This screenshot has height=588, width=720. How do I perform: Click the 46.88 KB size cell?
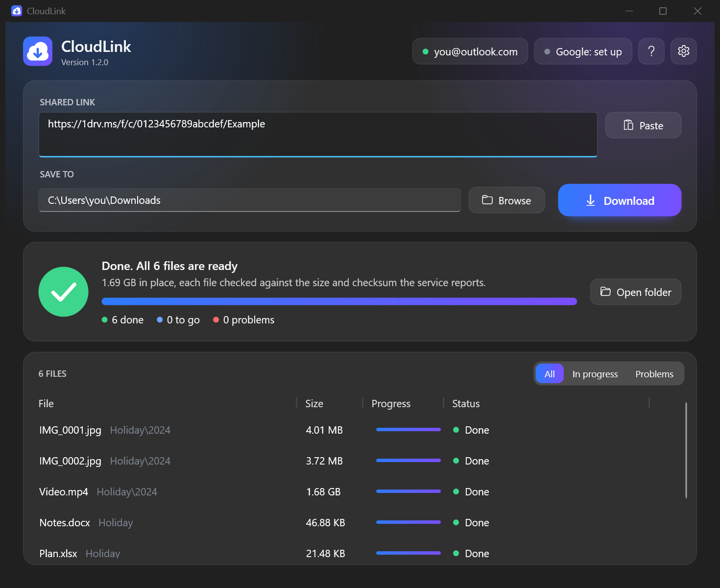coord(325,523)
